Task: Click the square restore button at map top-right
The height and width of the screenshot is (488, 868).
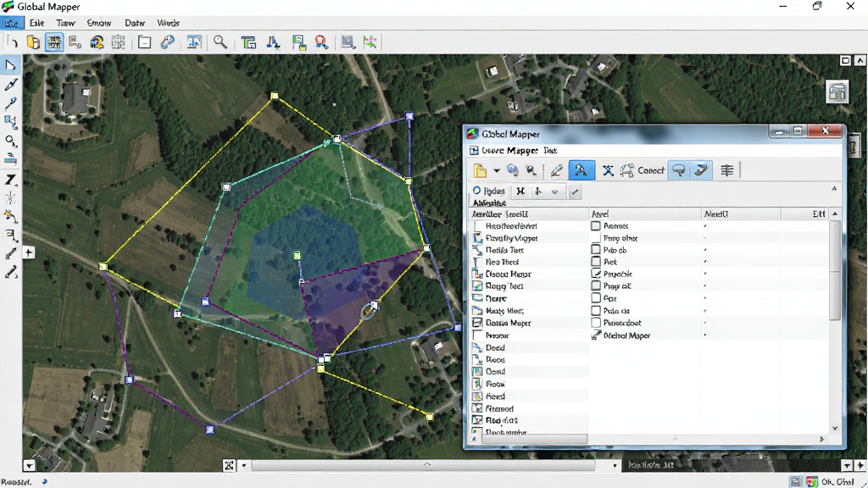Action: 845,60
